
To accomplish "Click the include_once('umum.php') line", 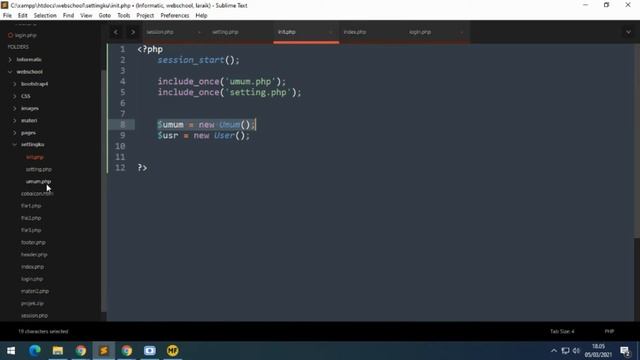I will [222, 82].
